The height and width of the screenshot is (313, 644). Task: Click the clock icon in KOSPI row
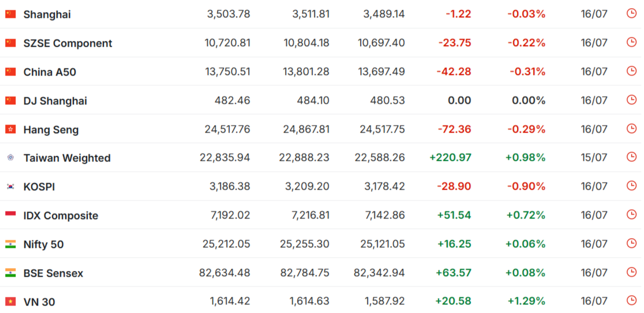[x=631, y=186]
